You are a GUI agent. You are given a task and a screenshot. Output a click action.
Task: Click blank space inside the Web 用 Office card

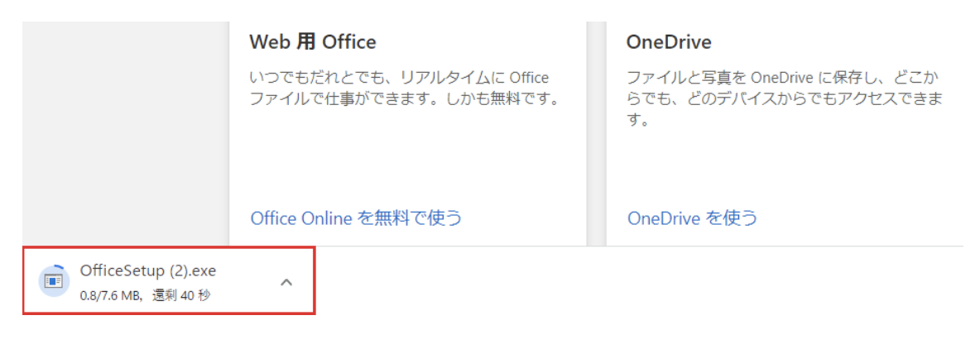[406, 165]
